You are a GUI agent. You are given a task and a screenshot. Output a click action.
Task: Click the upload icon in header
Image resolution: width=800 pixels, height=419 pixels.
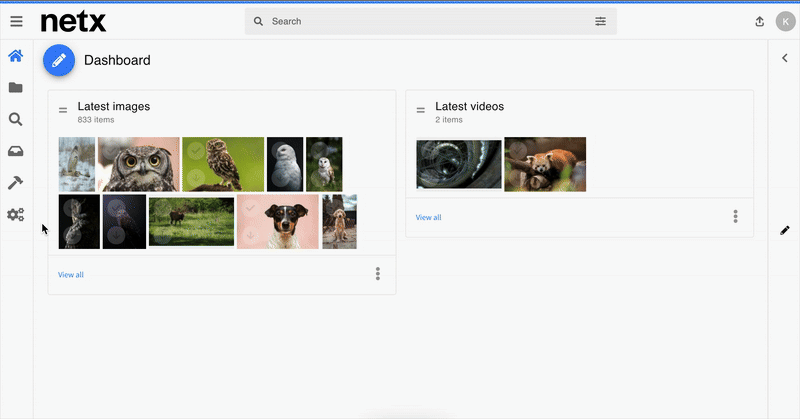(x=760, y=21)
